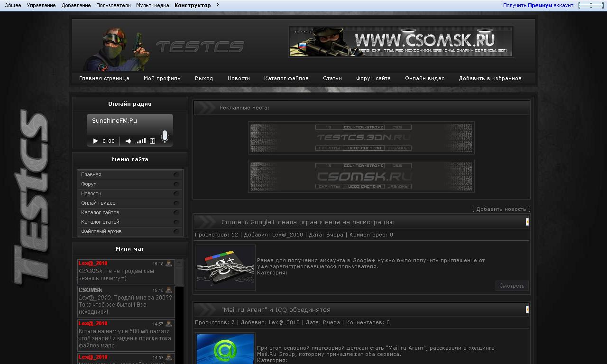Screen dimensions: 607x364
Task: Open the CSOMSK.RU ad banner
Action: point(361,176)
